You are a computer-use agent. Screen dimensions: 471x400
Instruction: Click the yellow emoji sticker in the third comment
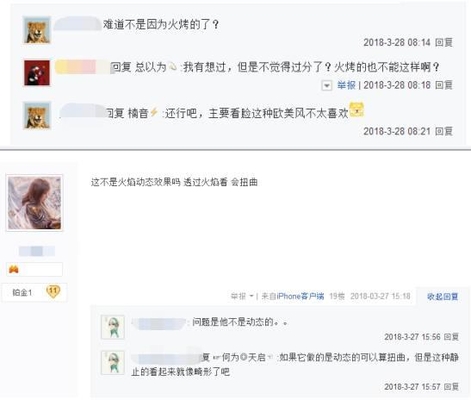click(356, 109)
